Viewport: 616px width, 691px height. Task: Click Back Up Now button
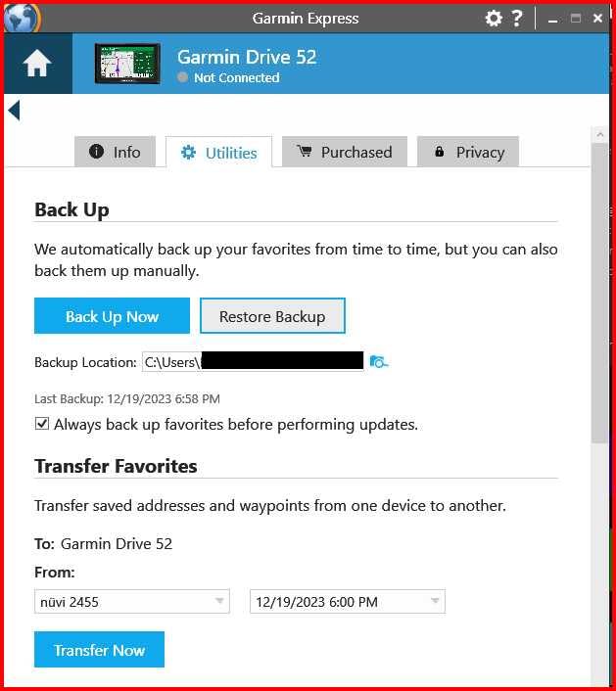click(x=112, y=316)
